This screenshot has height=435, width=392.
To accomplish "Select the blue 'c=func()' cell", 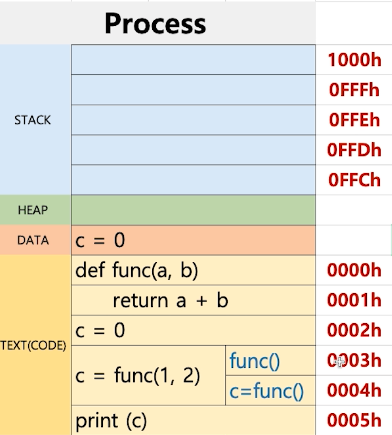I will point(271,391).
